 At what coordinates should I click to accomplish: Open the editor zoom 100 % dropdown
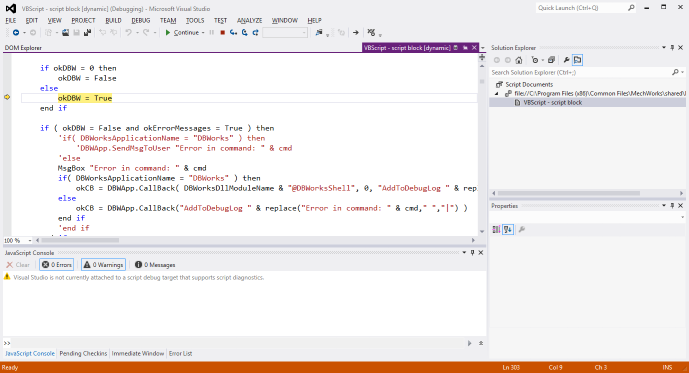click(x=30, y=240)
